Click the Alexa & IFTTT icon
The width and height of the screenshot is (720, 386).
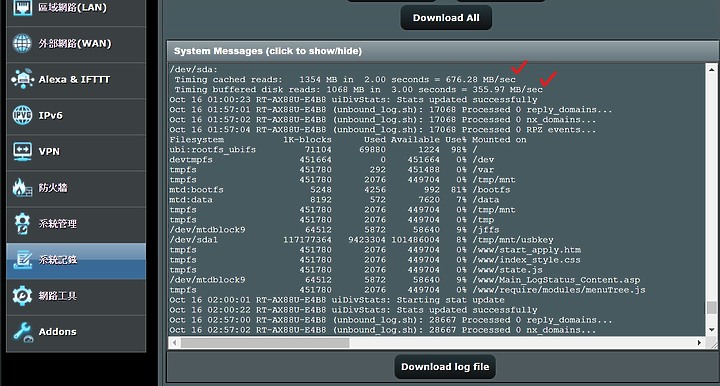pos(22,79)
